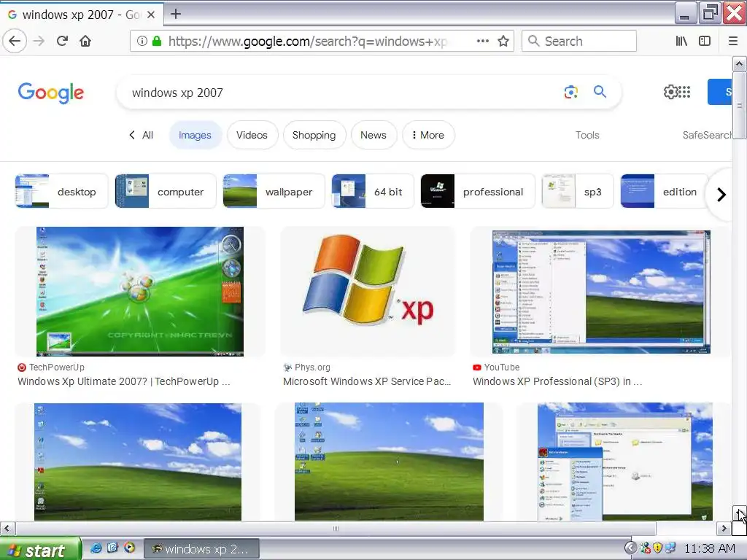This screenshot has width=747, height=560.
Task: Expand the More search categories menu
Action: tap(428, 135)
